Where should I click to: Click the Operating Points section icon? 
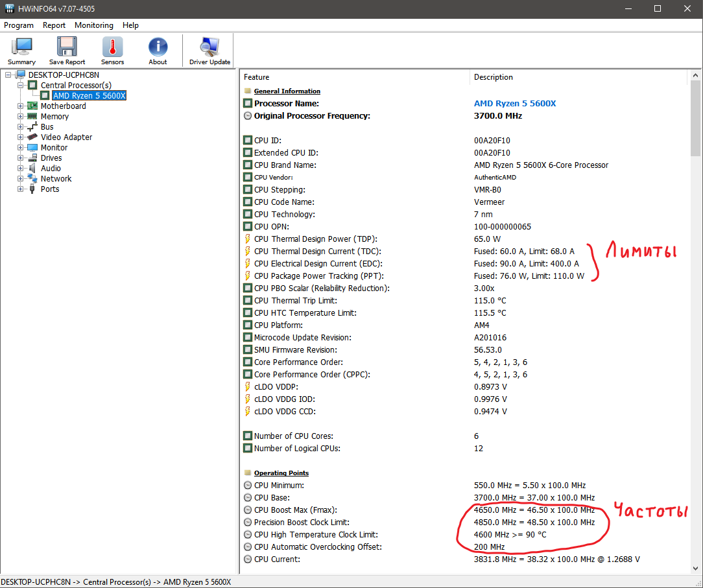click(248, 473)
